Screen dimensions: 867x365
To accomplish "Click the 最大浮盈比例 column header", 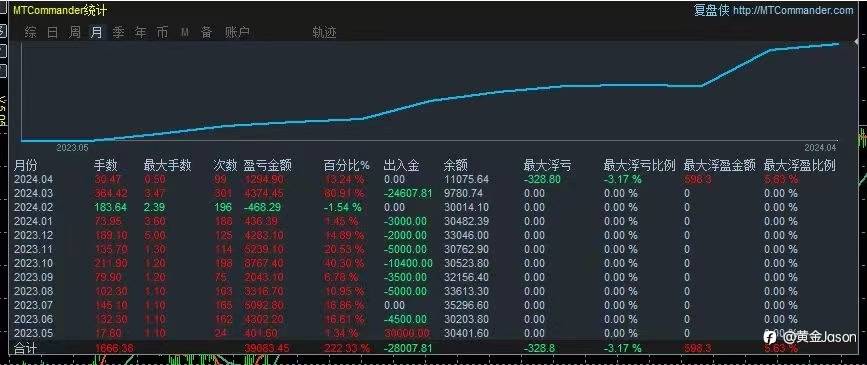I will point(800,165).
